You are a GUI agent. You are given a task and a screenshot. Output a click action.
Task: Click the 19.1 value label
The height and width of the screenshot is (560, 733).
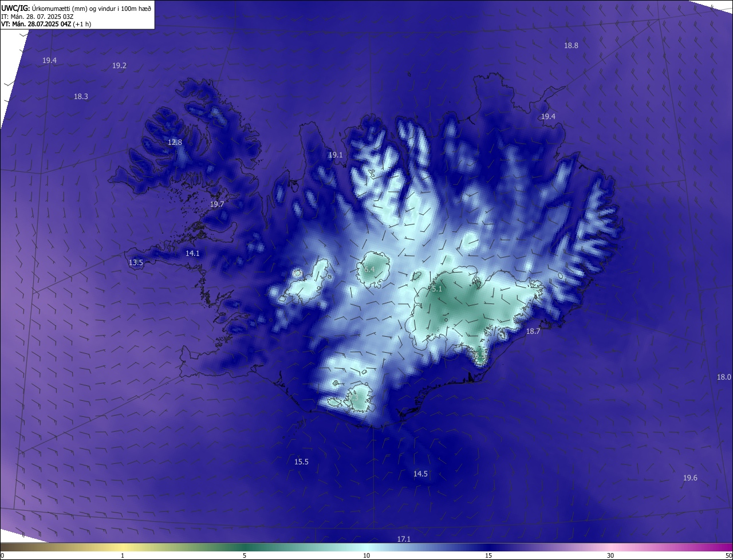click(x=336, y=155)
